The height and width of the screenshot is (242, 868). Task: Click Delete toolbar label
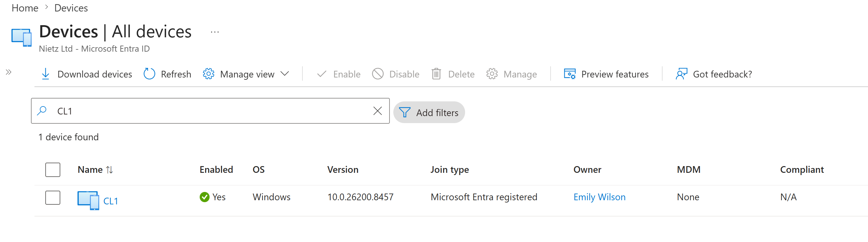pos(461,74)
